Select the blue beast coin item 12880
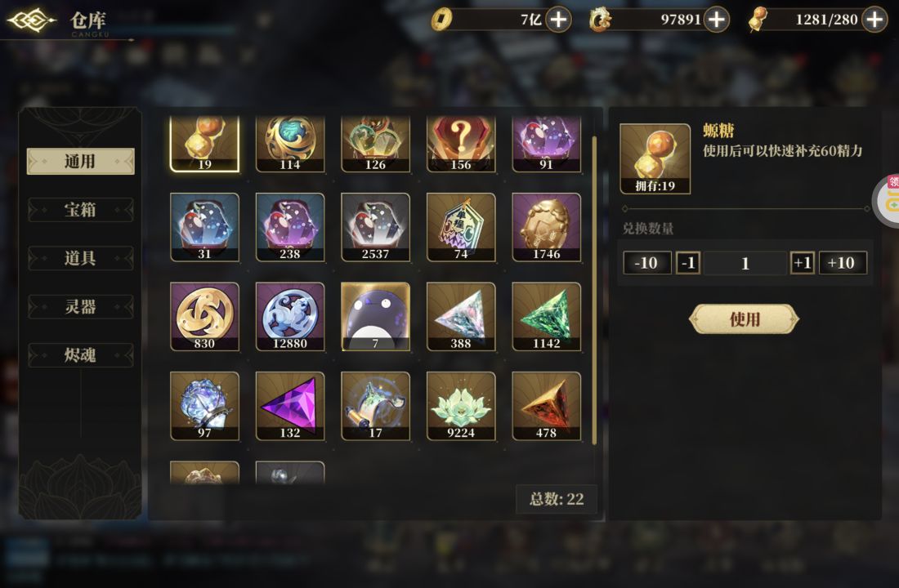 290,316
